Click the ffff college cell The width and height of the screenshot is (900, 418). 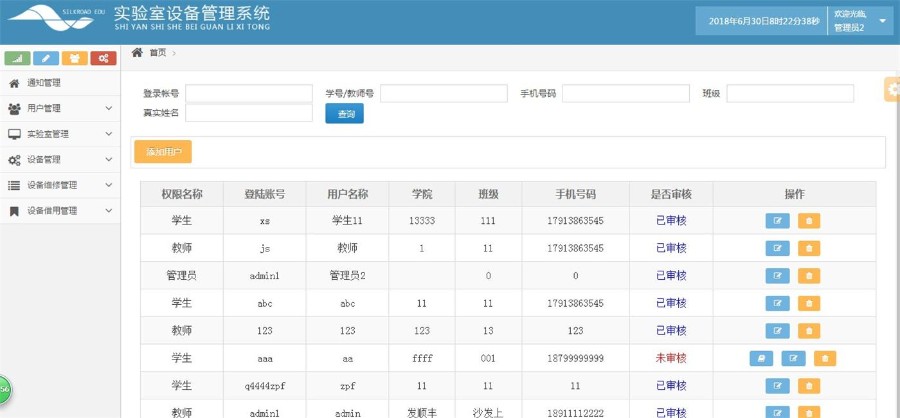pos(422,359)
